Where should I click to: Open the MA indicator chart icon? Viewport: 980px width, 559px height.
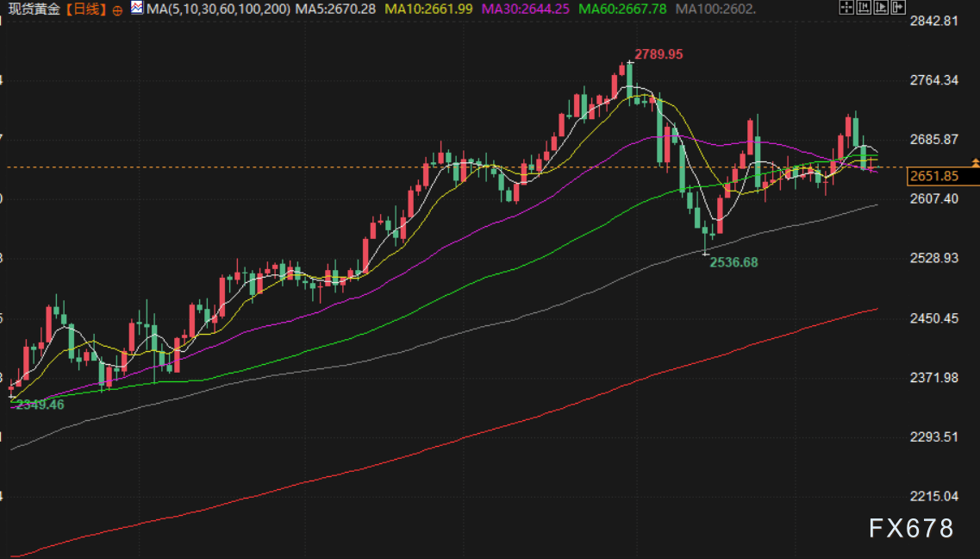click(137, 8)
